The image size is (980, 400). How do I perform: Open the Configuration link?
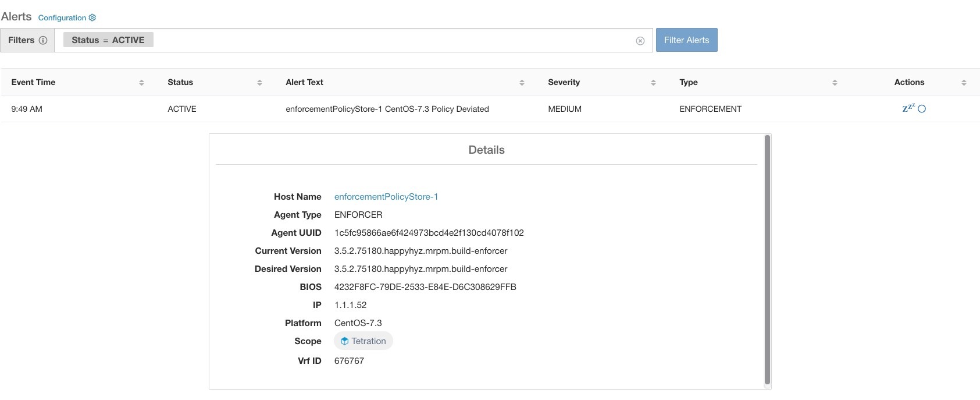point(62,17)
